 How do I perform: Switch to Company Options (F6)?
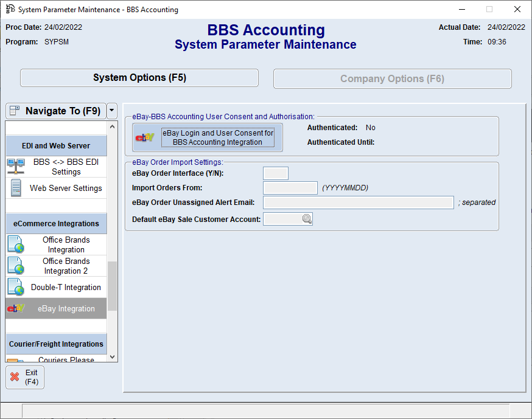[x=392, y=78]
